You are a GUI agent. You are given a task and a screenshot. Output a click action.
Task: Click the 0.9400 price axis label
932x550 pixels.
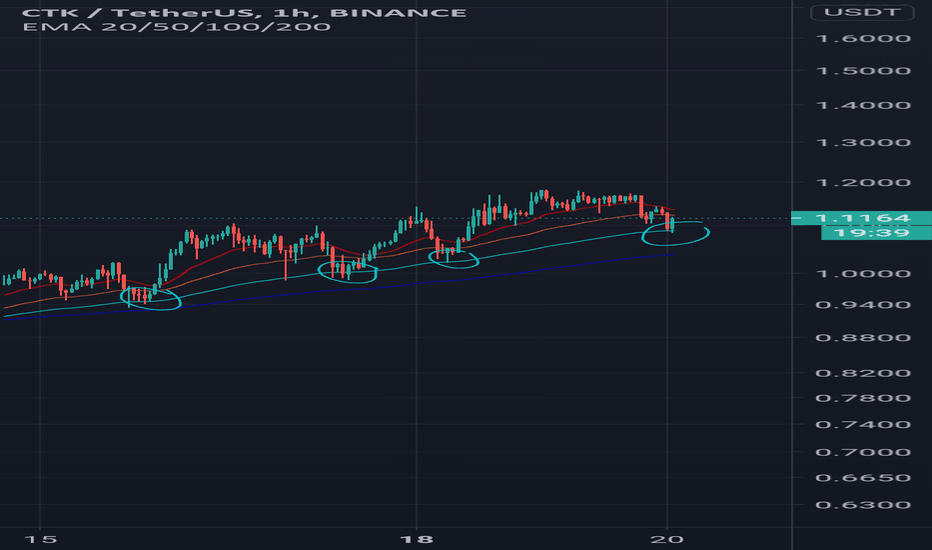click(x=863, y=305)
